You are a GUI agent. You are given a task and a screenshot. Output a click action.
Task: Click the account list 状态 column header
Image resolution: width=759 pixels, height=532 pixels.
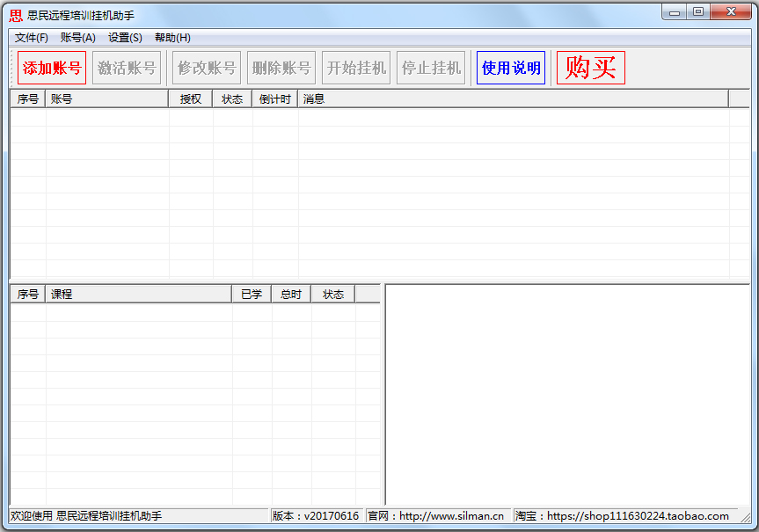tap(232, 98)
